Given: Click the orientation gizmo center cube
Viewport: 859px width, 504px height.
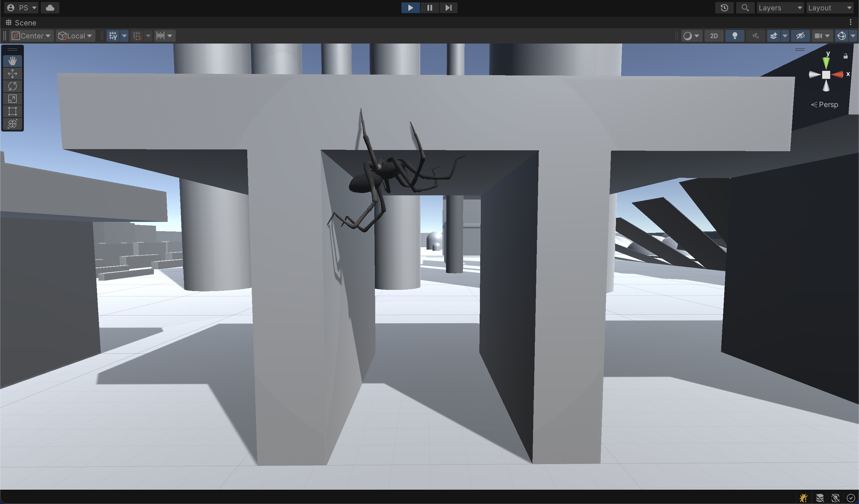Looking at the screenshot, I should tap(826, 75).
